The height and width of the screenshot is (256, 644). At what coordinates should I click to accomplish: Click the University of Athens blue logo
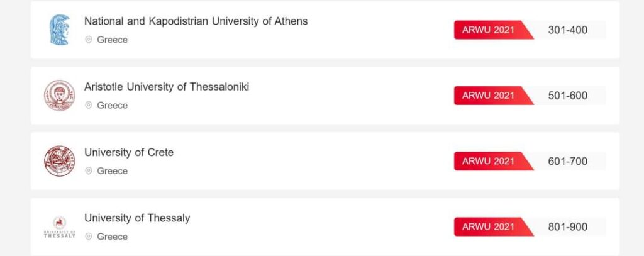[x=60, y=30]
